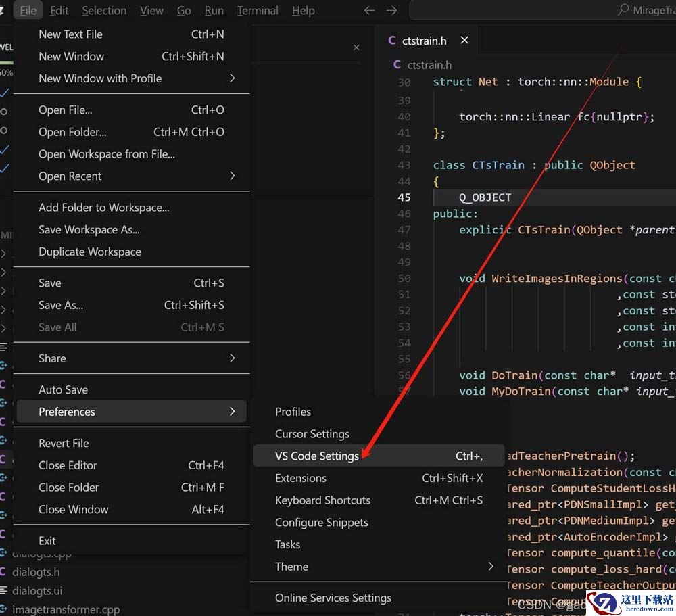
Task: Select the ctstrain.h editor tab
Action: (426, 41)
